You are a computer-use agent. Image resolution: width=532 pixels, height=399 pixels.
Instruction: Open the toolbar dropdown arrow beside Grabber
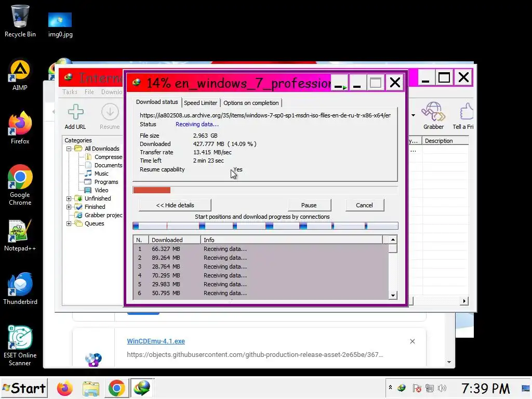click(413, 115)
